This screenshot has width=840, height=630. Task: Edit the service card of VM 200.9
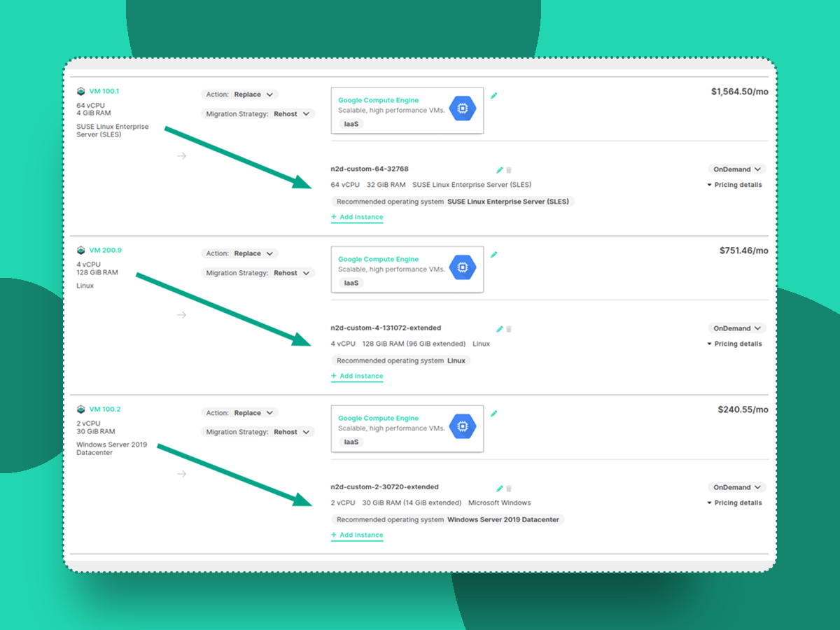point(493,254)
